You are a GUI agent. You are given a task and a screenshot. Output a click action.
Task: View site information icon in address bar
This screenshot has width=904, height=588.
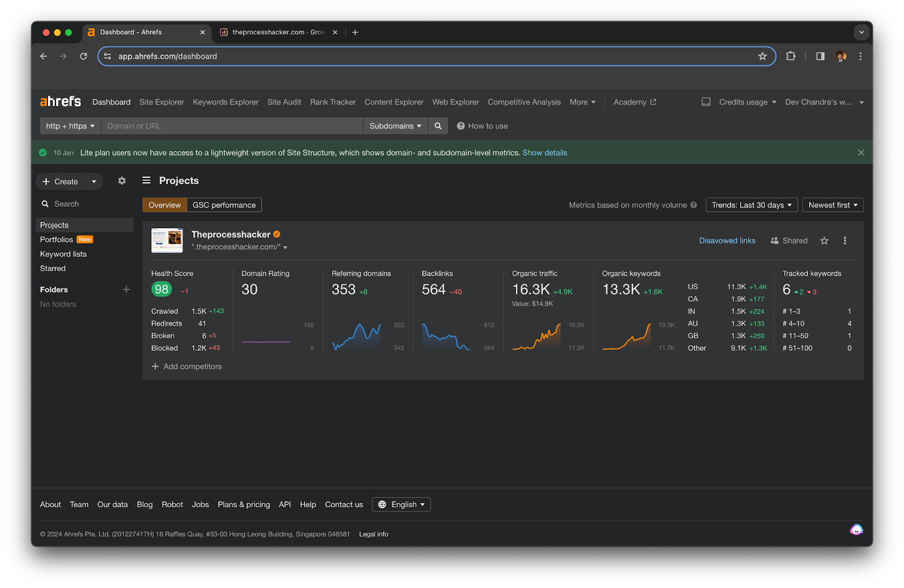tap(107, 56)
